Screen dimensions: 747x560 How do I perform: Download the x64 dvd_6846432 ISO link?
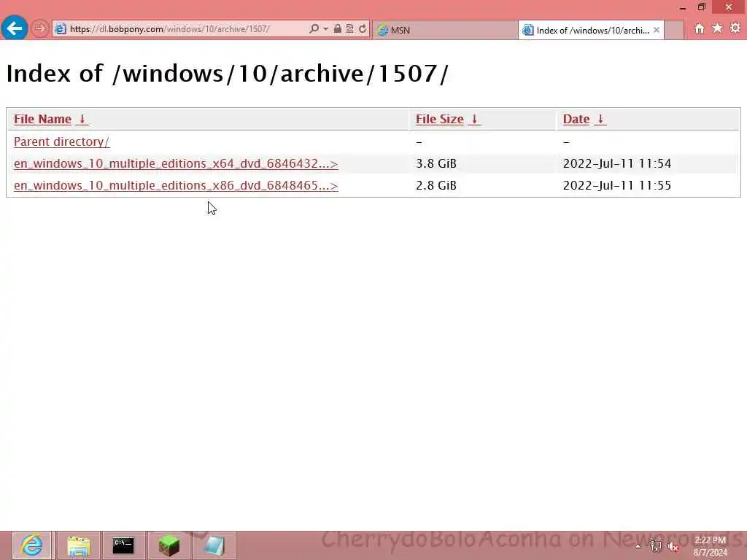pyautogui.click(x=176, y=163)
